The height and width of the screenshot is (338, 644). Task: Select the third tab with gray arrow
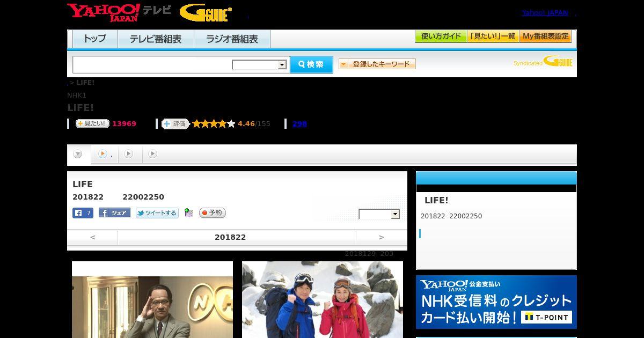[x=129, y=155]
